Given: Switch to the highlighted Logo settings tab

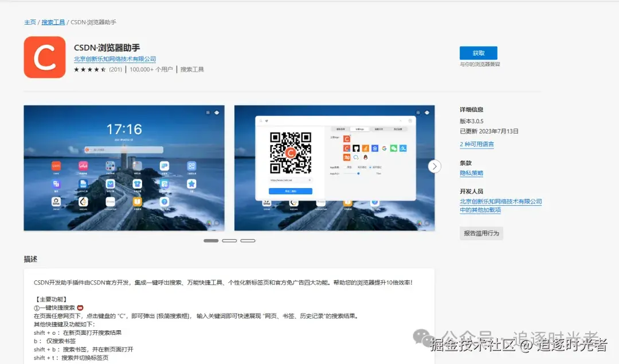Looking at the screenshot, I should [359, 129].
